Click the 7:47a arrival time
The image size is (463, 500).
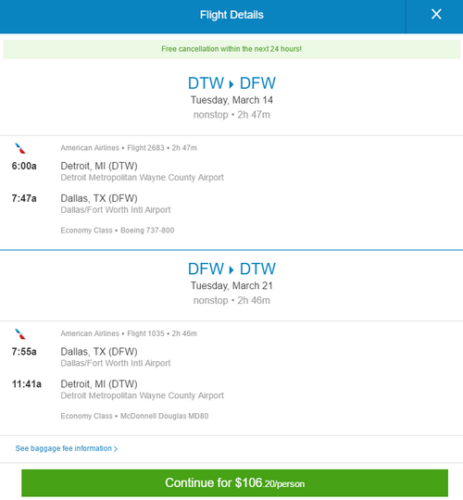(24, 198)
